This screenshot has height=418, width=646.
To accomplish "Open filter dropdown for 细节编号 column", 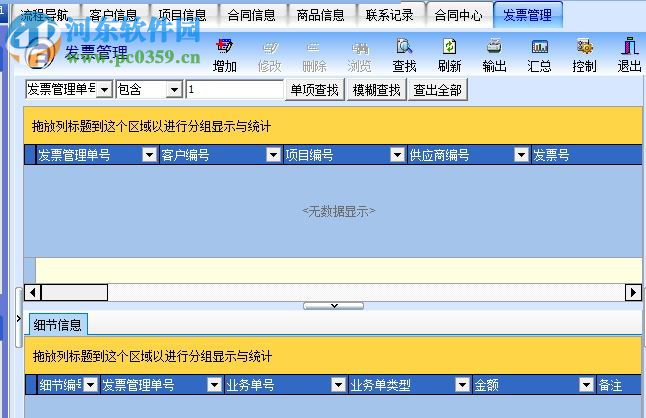I will tap(91, 385).
